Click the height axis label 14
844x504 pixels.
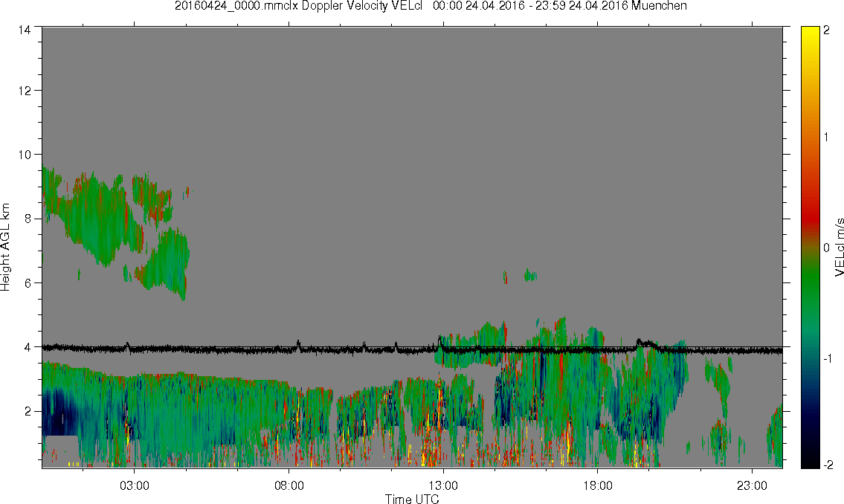(x=25, y=30)
